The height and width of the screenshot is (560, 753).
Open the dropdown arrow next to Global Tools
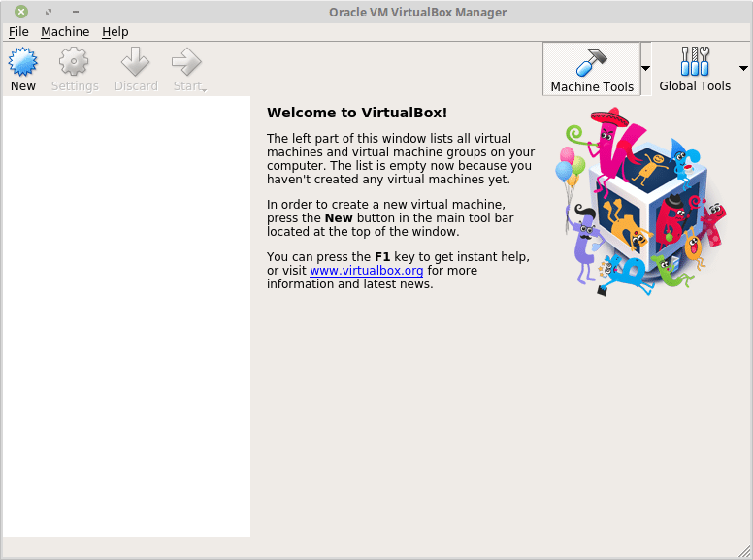[x=743, y=68]
